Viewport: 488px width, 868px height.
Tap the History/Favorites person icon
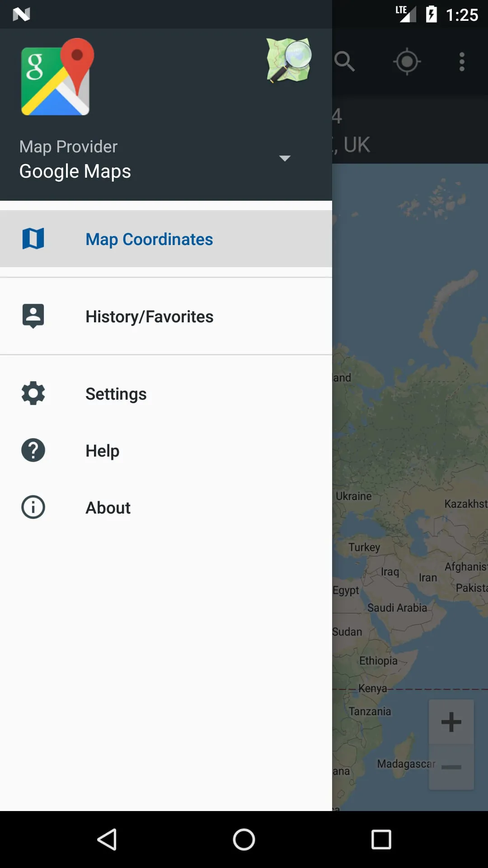pyautogui.click(x=33, y=316)
